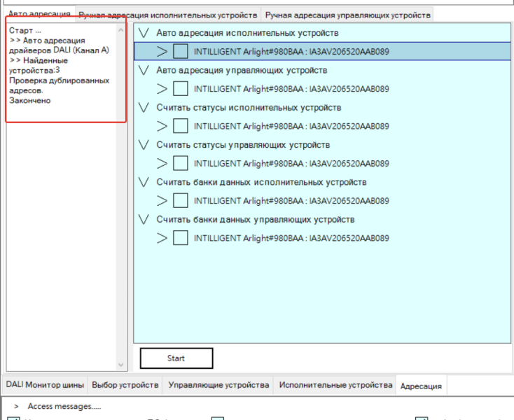Click the Закончено log line
The width and height of the screenshot is (514, 420).
click(30, 100)
